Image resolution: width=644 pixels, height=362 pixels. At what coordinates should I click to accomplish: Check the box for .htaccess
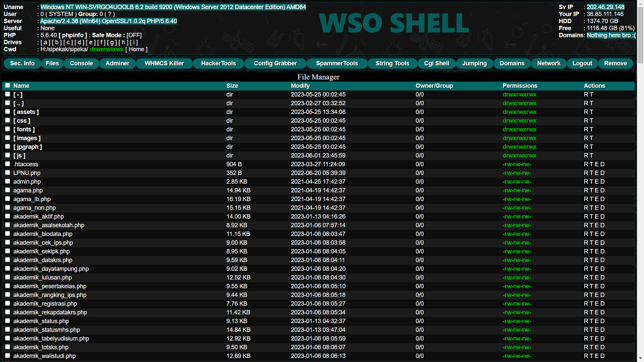click(x=7, y=164)
